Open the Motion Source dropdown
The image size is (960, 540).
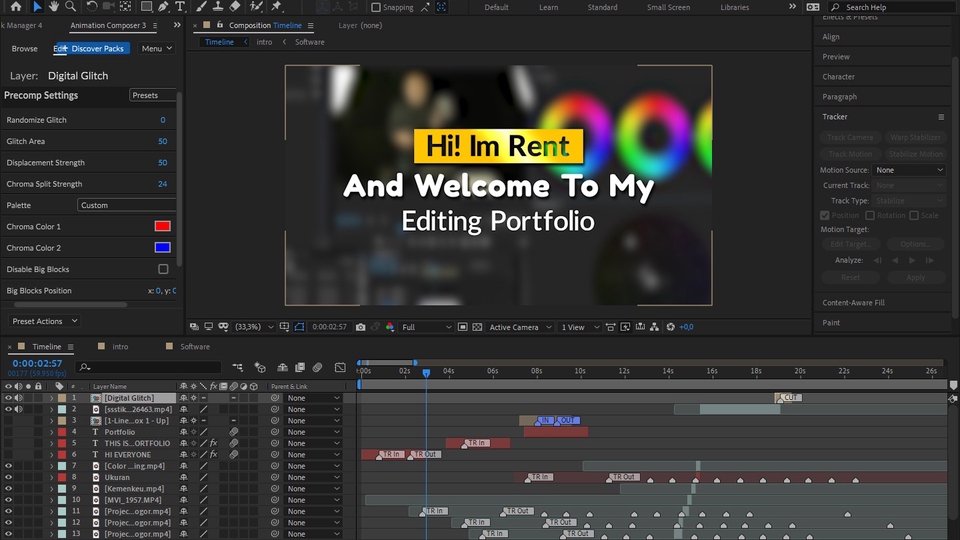coord(909,170)
